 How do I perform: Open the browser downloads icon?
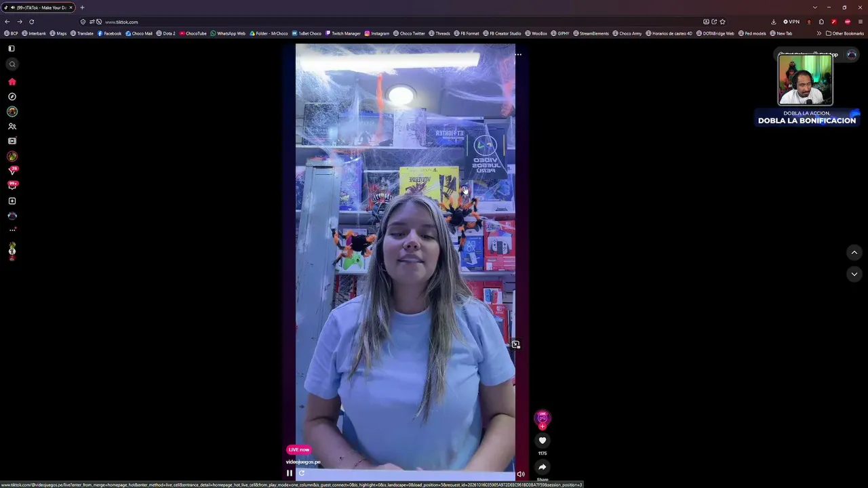coord(774,22)
